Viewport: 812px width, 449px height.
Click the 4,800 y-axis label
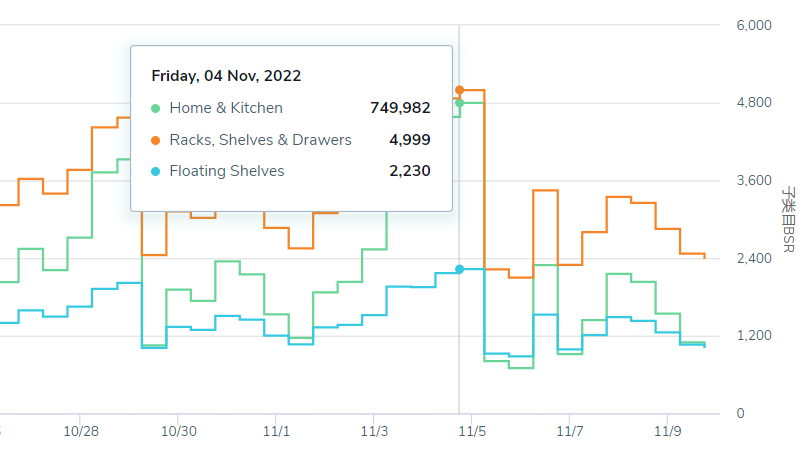754,103
